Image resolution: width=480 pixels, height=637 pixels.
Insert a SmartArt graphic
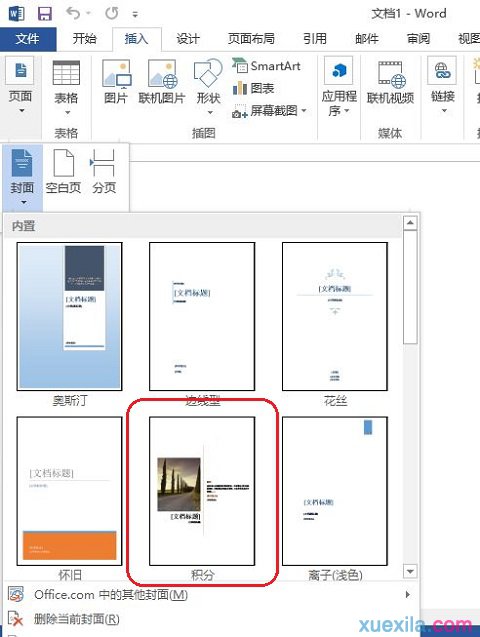point(266,66)
